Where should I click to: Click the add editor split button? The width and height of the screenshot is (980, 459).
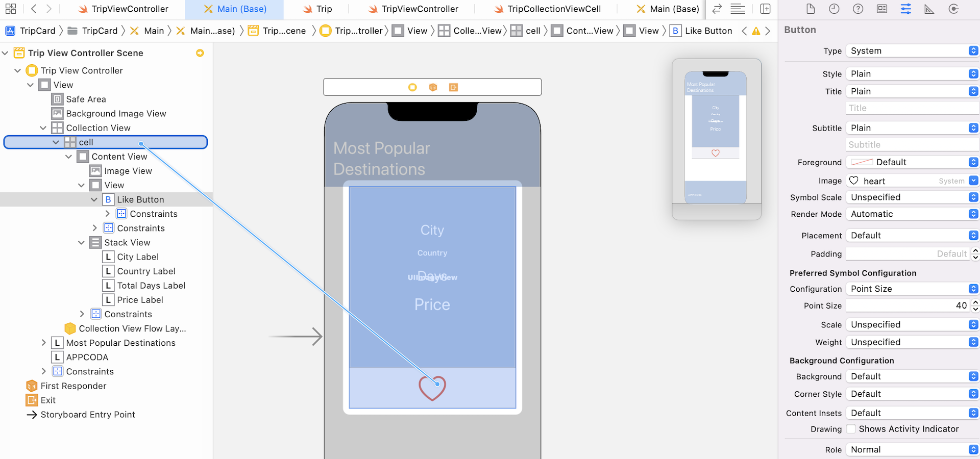(x=765, y=9)
